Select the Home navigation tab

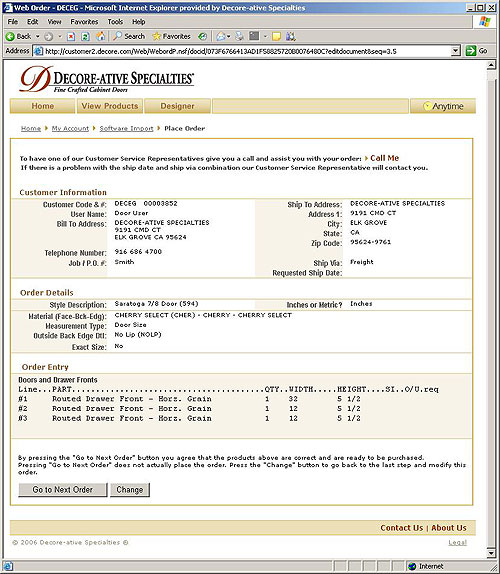pyautogui.click(x=42, y=106)
